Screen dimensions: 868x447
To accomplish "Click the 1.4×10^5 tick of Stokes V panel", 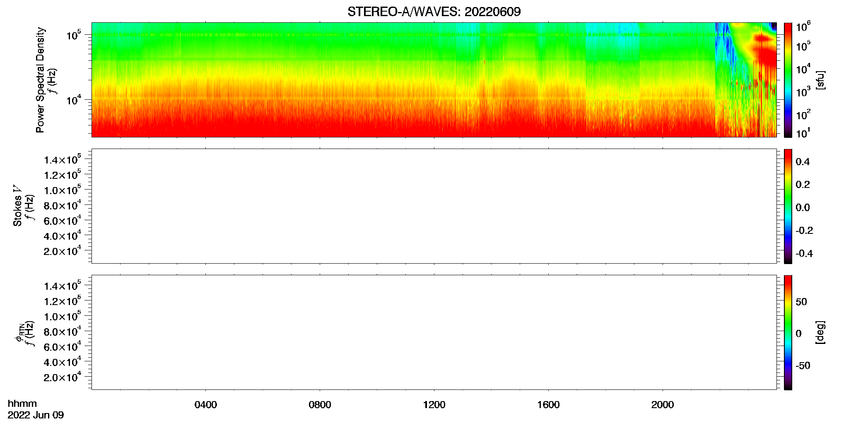I will pos(63,159).
